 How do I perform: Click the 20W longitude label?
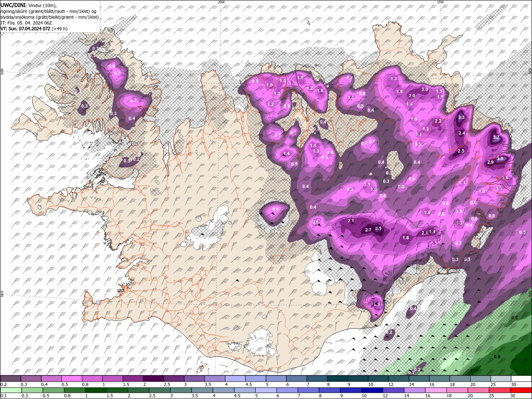pyautogui.click(x=221, y=2)
